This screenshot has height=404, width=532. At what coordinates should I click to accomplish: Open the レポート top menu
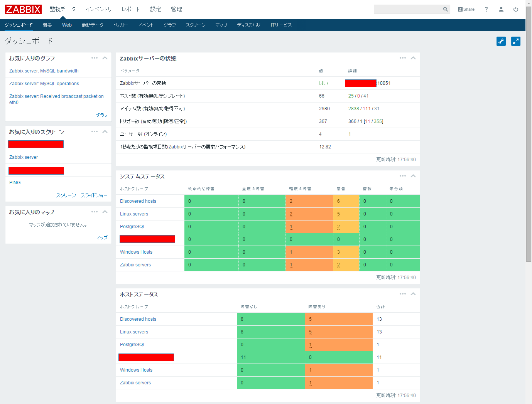tap(131, 9)
